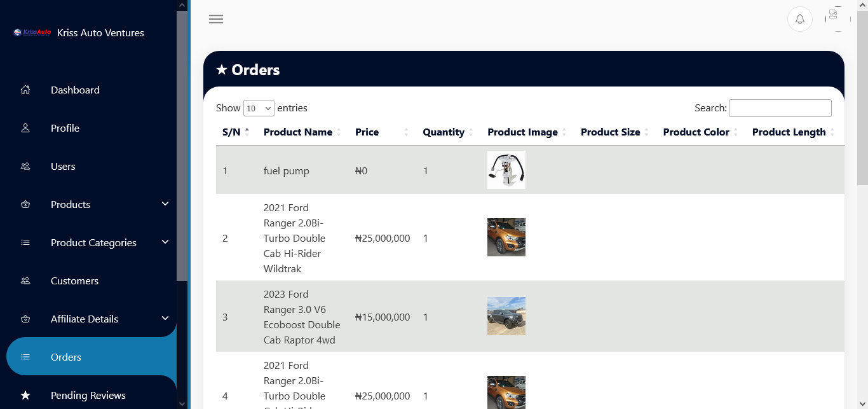Click the sidebar scroll down arrow
The width and height of the screenshot is (868, 409).
[182, 403]
